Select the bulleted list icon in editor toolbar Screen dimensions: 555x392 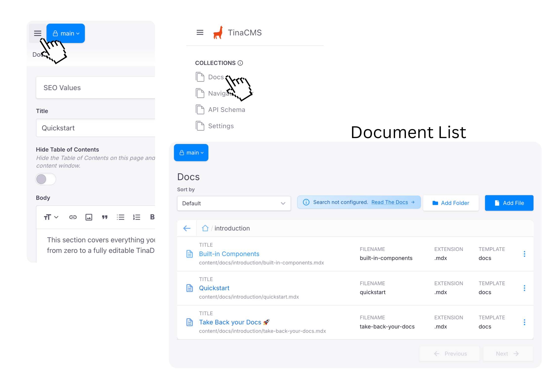(120, 217)
